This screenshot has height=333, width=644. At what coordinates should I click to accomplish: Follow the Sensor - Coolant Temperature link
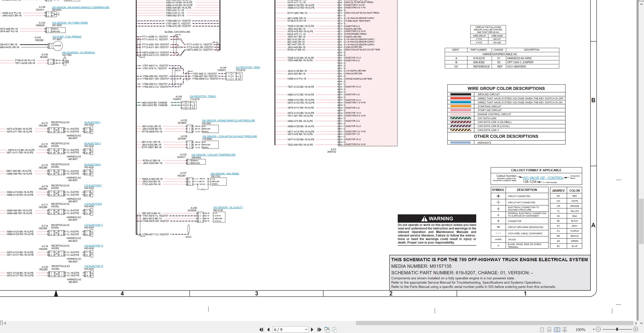(214, 155)
